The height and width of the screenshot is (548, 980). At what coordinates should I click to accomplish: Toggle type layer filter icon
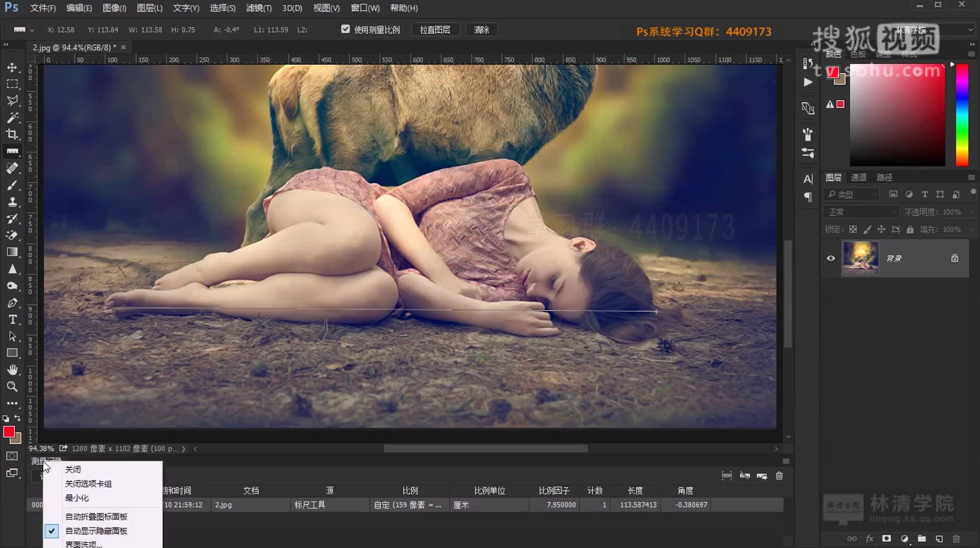pos(924,194)
